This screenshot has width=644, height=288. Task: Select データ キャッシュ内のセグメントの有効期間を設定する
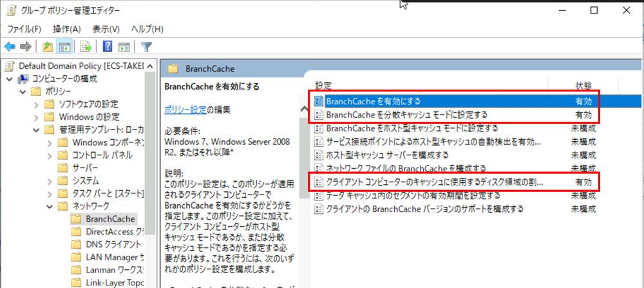coord(413,195)
